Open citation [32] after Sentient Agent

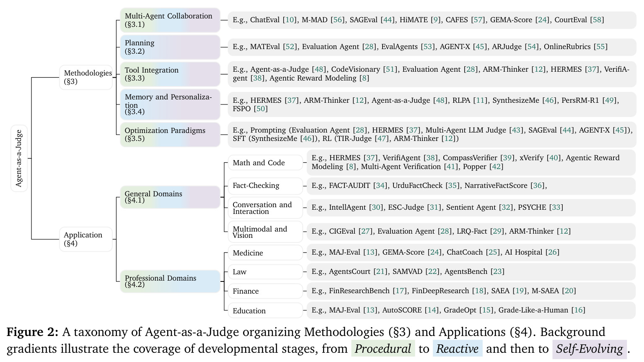click(506, 207)
